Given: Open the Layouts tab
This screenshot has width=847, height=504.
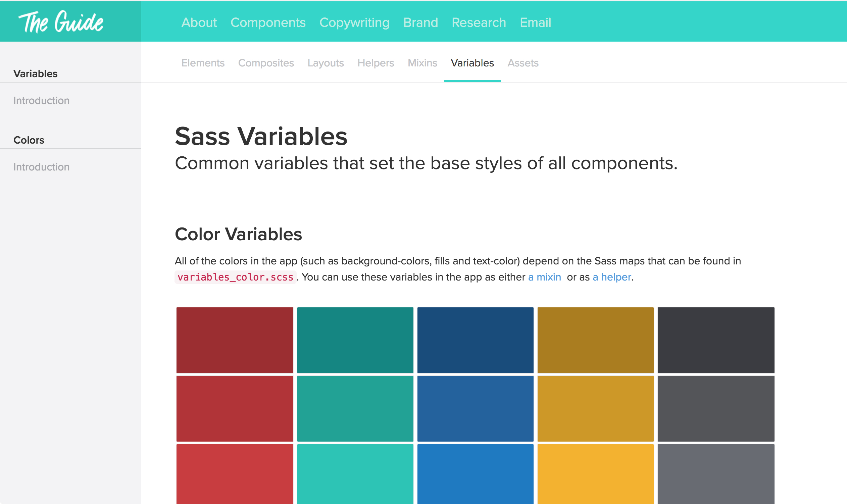Looking at the screenshot, I should point(326,63).
